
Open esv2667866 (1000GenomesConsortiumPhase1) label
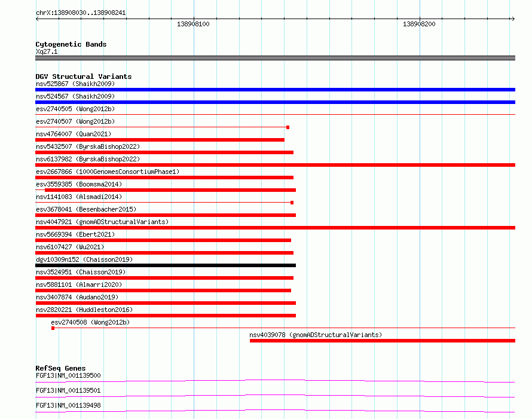pos(108,172)
